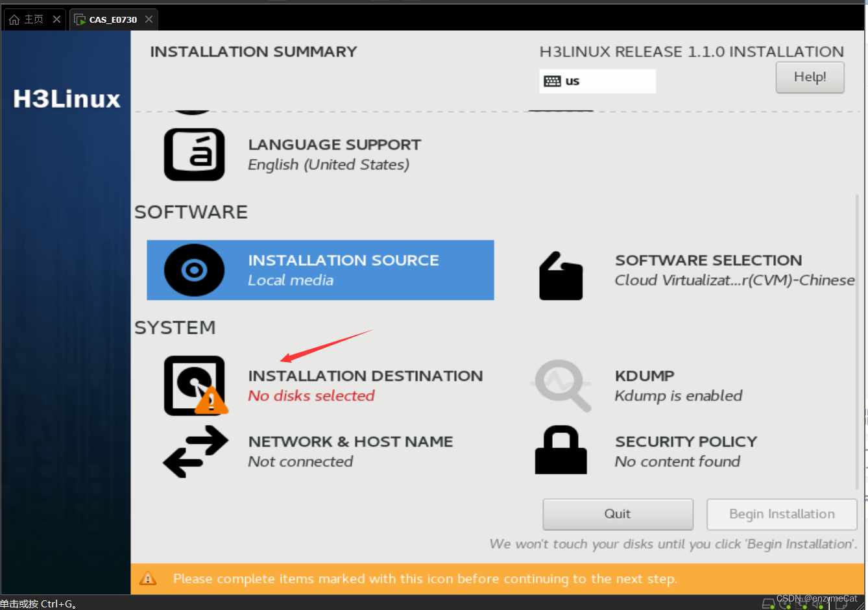Click 'H3LINUX RELEASE 1.1.0 INSTALLATION' title
868x610 pixels.
tap(692, 51)
